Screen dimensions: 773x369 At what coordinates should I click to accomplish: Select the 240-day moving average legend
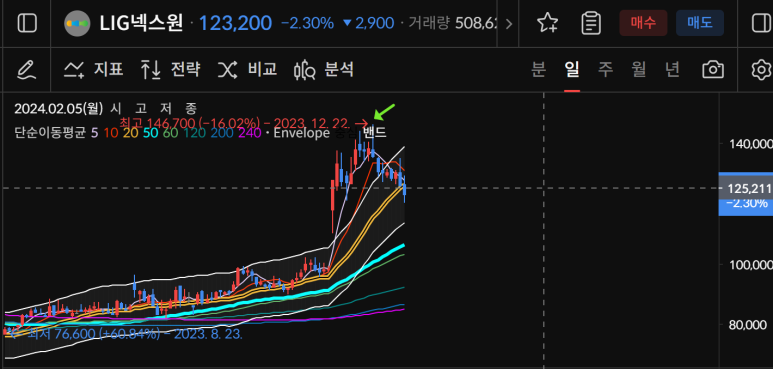[249, 133]
